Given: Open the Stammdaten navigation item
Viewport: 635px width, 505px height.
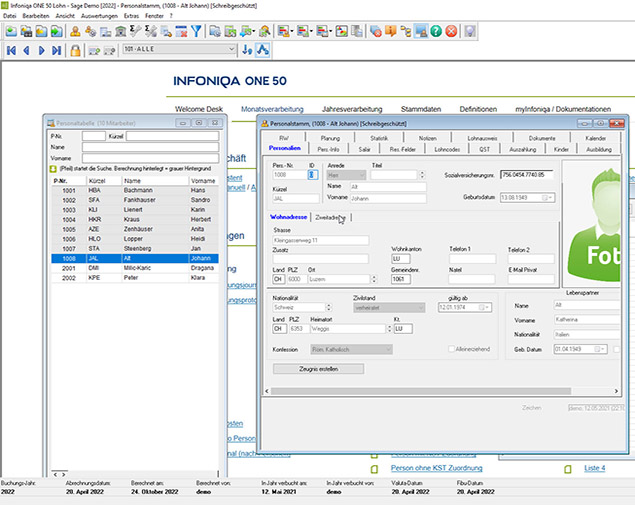Looking at the screenshot, I should 421,109.
